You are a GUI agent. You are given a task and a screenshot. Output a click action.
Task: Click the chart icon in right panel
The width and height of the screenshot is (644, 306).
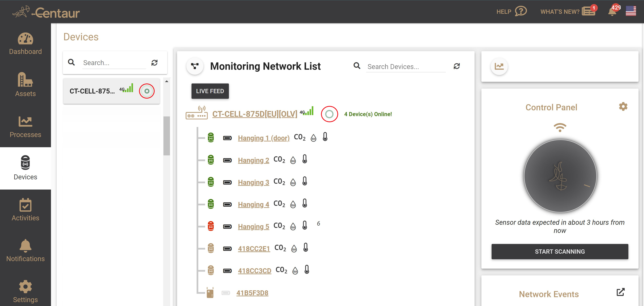click(499, 66)
